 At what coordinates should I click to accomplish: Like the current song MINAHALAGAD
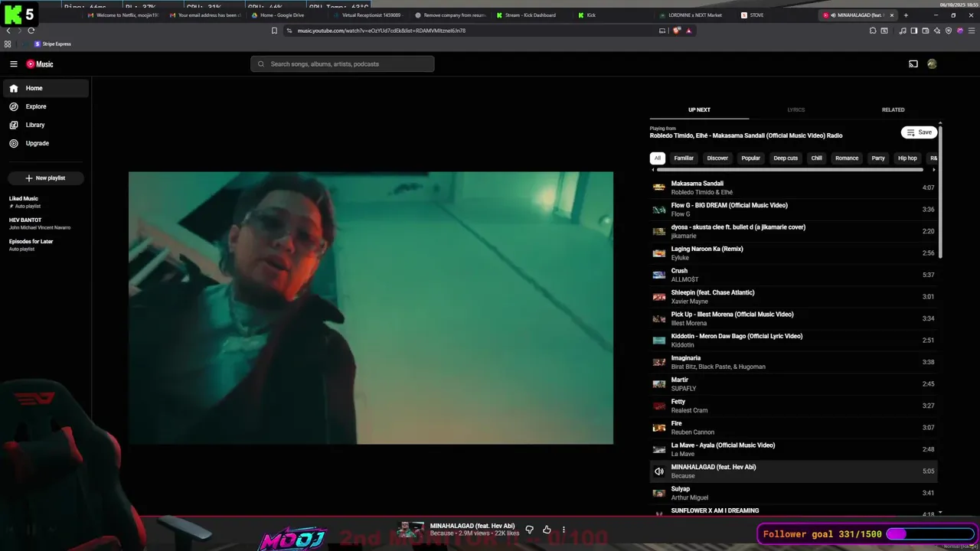pos(547,530)
